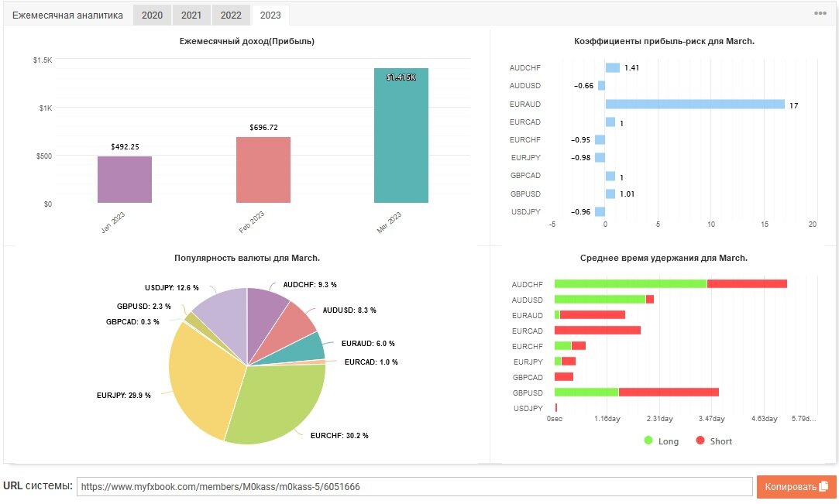Click the Jan 2023 purple bar
Screen dimensions: 839x504
125,180
